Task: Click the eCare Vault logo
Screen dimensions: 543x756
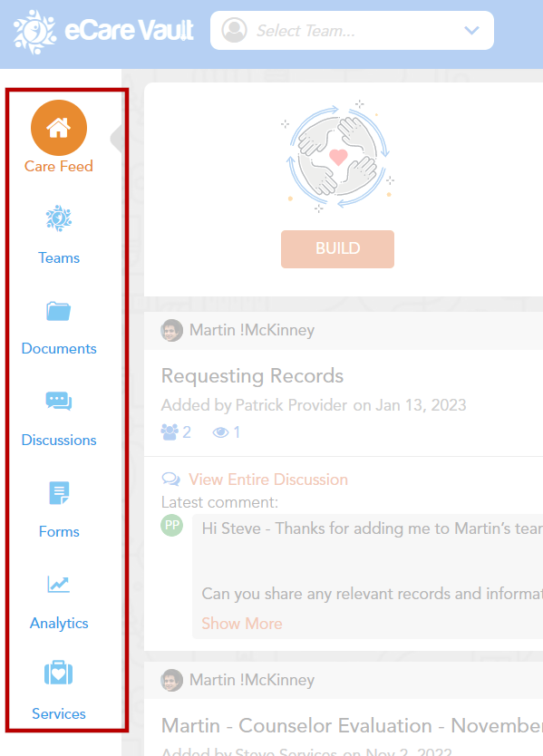Action: coord(103,32)
